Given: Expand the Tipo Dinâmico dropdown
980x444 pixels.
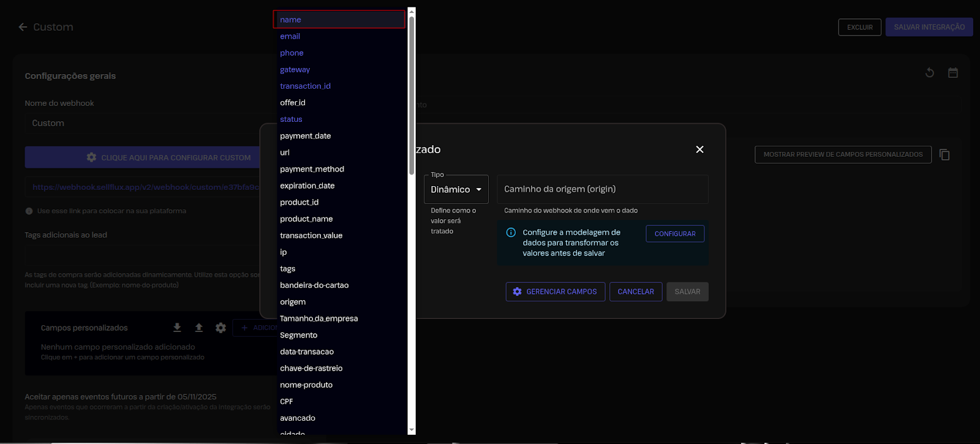Looking at the screenshot, I should pyautogui.click(x=456, y=189).
